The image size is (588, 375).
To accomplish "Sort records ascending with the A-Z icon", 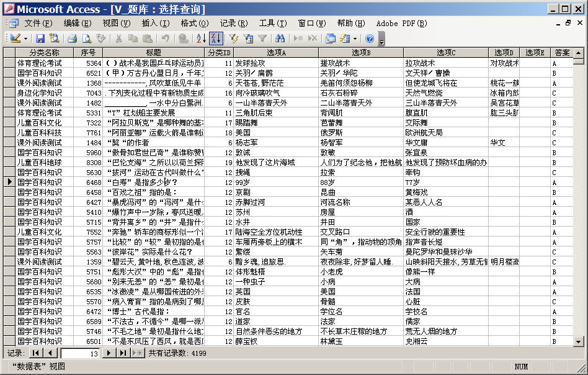I will 201,38.
